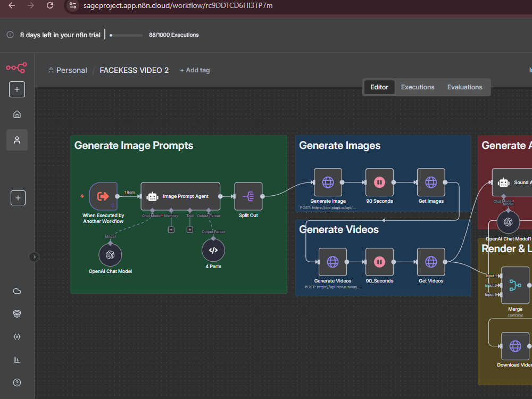532x399 pixels.
Task: Add a project with the sidebar plus button
Action: coord(18,198)
